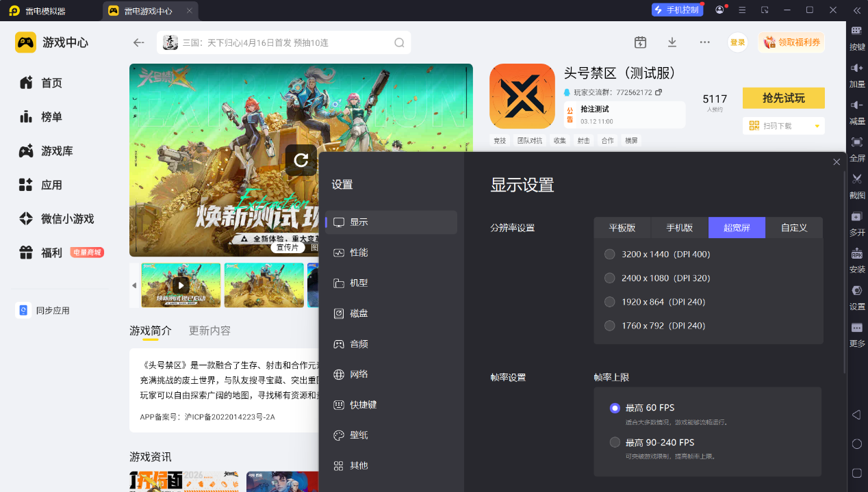Image resolution: width=868 pixels, height=492 pixels.
Task: Expand the 扫码下载 dropdown arrow
Action: click(817, 126)
